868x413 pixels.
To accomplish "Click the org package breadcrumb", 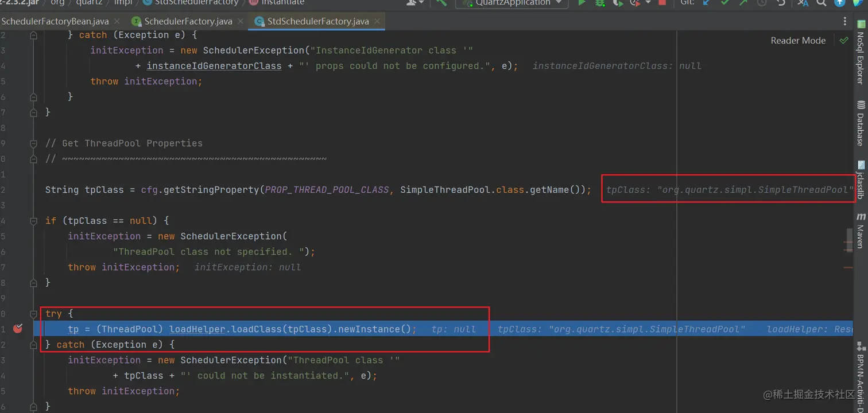I will coord(57,2).
